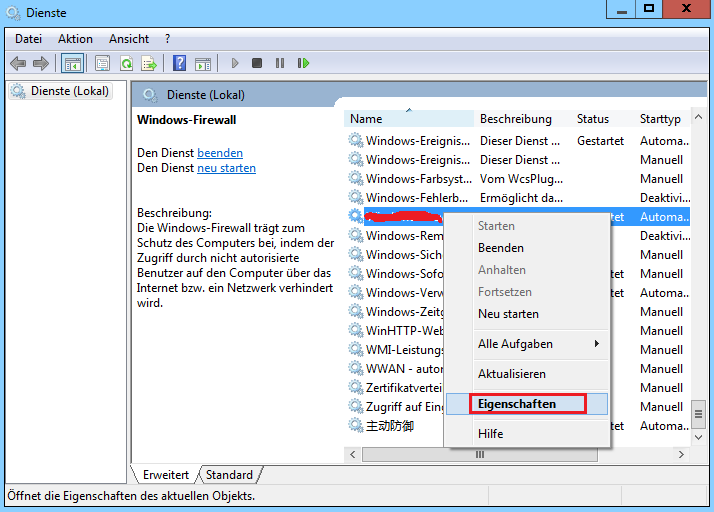Sort by Beschreibung column header
714x512 pixels.
pos(522,119)
